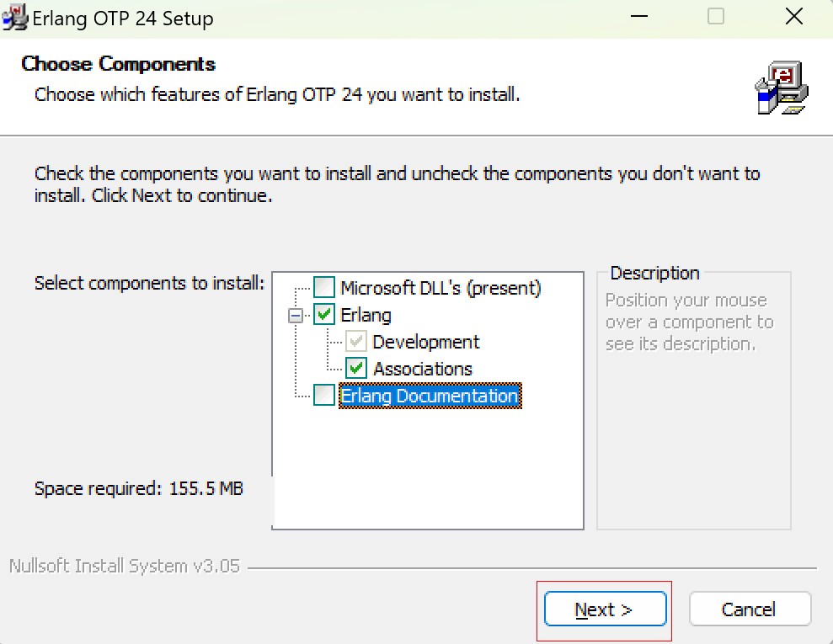Enable the Erlang Documentation checkbox
This screenshot has width=833, height=644.
coord(324,395)
